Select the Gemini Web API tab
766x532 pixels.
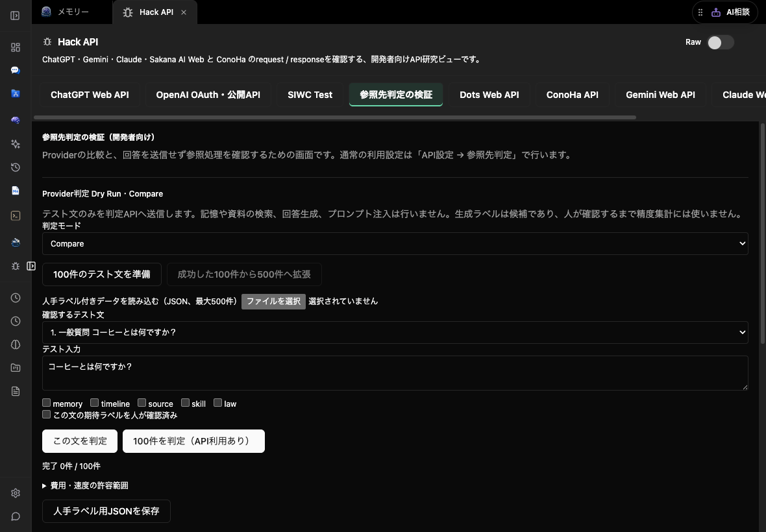pyautogui.click(x=660, y=95)
